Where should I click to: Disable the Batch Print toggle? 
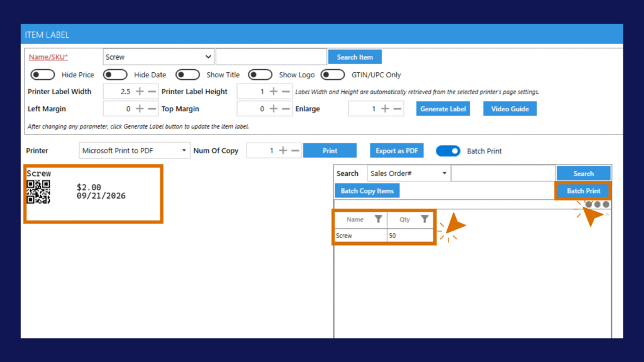(448, 151)
